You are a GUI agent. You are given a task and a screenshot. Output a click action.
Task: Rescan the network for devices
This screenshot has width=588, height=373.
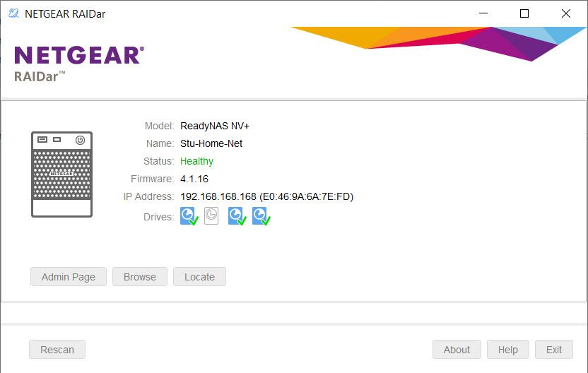(x=57, y=350)
